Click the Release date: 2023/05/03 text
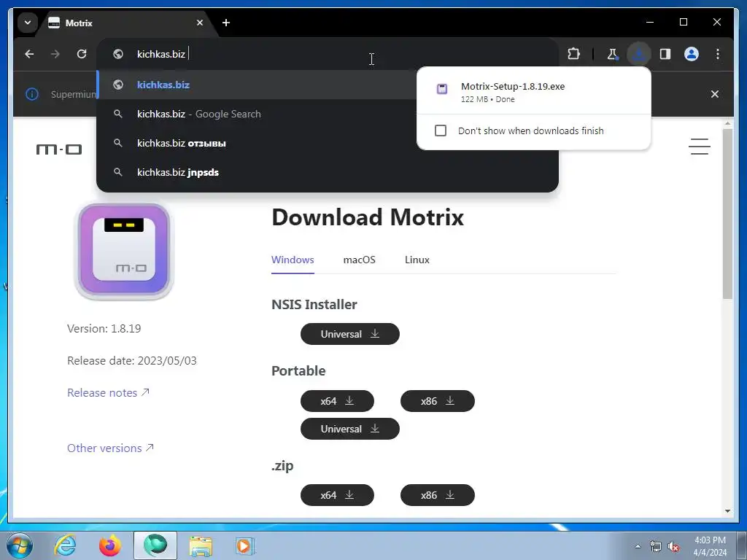 (x=132, y=360)
